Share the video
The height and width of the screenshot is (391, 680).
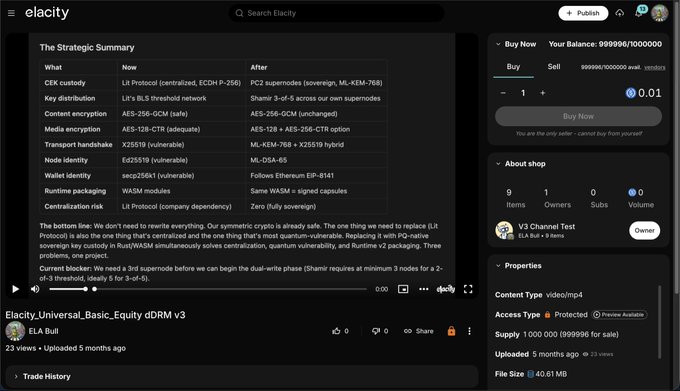click(x=418, y=331)
